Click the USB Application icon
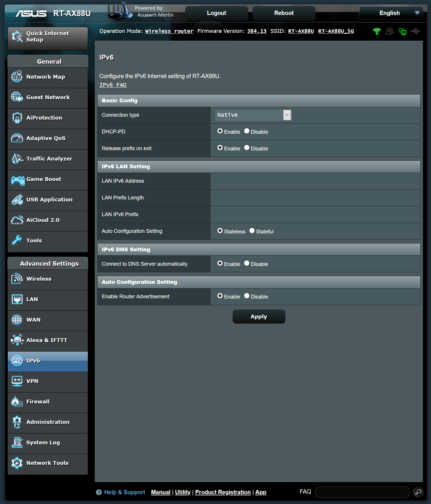This screenshot has height=504, width=431. coord(17,199)
